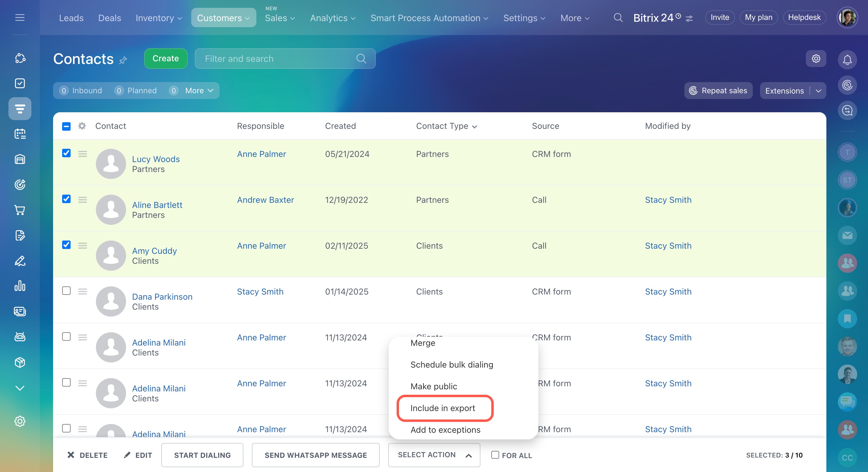The width and height of the screenshot is (868, 472).
Task: Open the hamburger menu icon
Action: coord(20,18)
